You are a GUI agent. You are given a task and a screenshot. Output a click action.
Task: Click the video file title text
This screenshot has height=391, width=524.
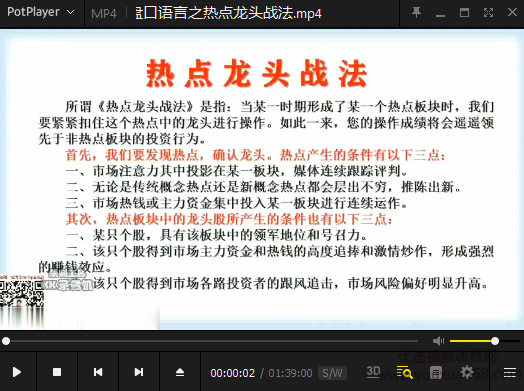[x=228, y=13]
